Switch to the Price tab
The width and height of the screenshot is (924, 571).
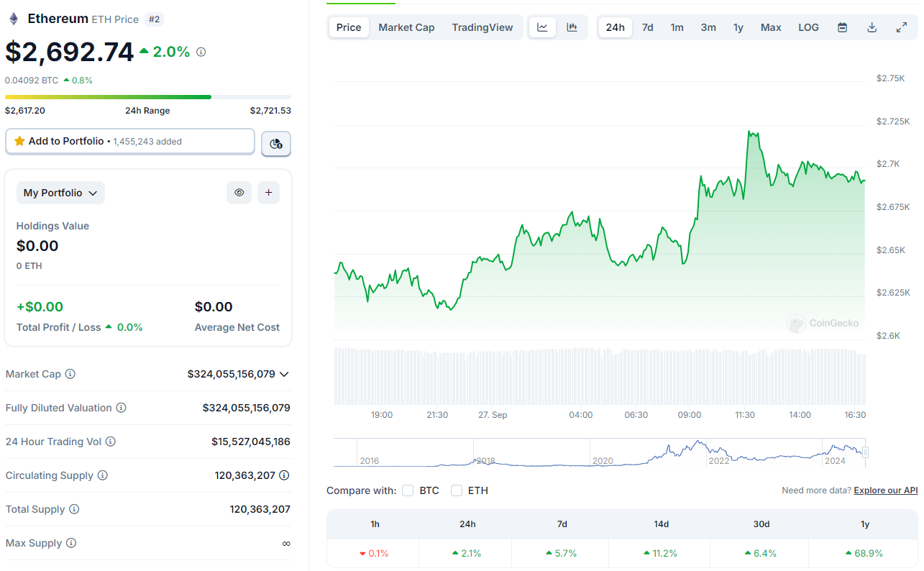tap(349, 27)
